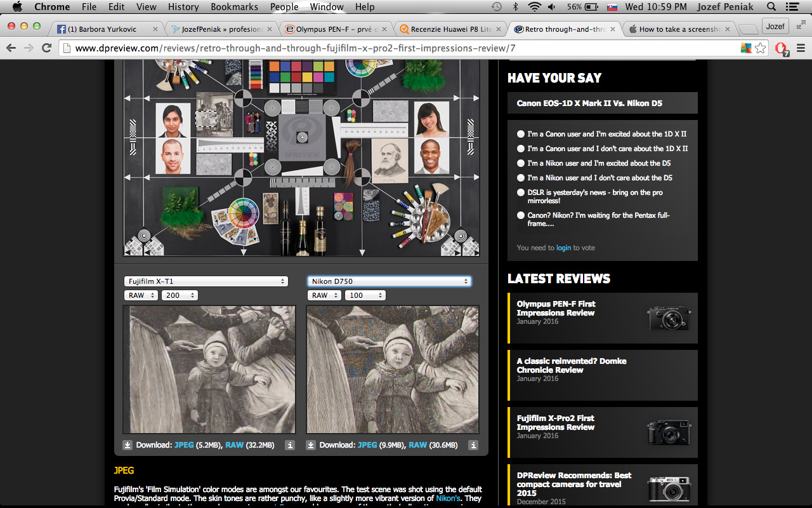Open the ISO 200 dropdown
Viewport: 812px width, 508px height.
click(180, 295)
